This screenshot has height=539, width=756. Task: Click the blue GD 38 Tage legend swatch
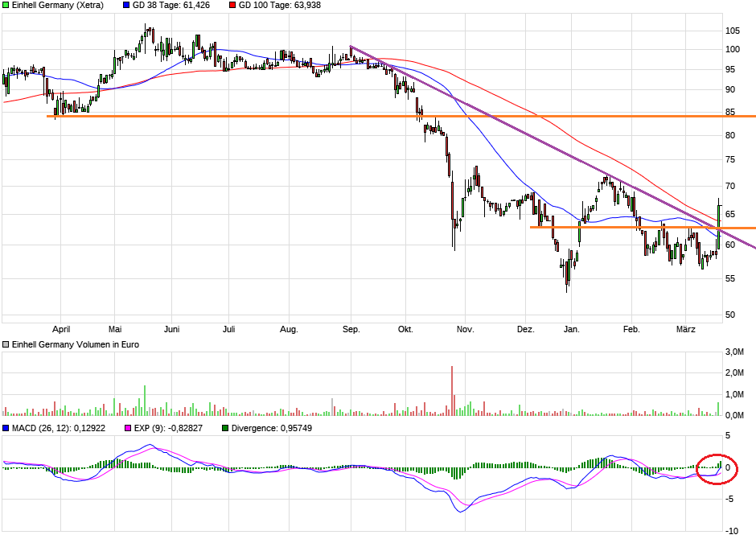pyautogui.click(x=126, y=5)
